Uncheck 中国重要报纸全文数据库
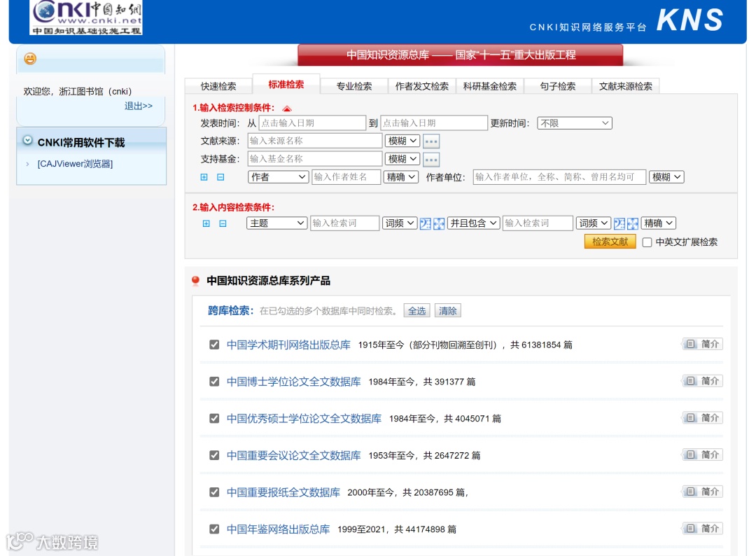The width and height of the screenshot is (756, 556). [x=215, y=492]
